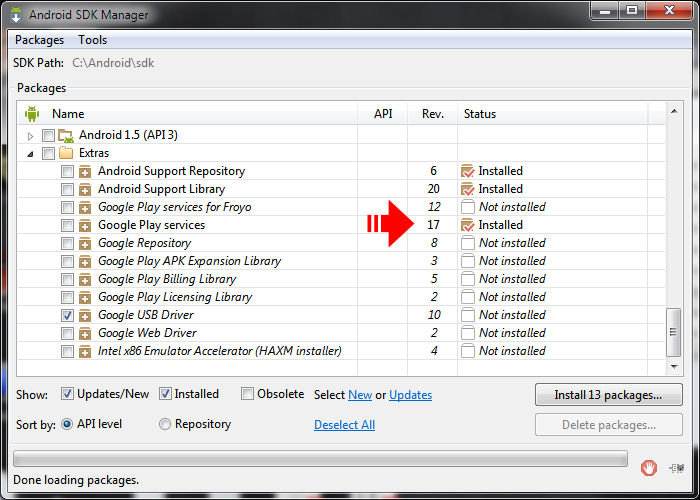Click package icon beside Google Play Billing Library

(85, 279)
